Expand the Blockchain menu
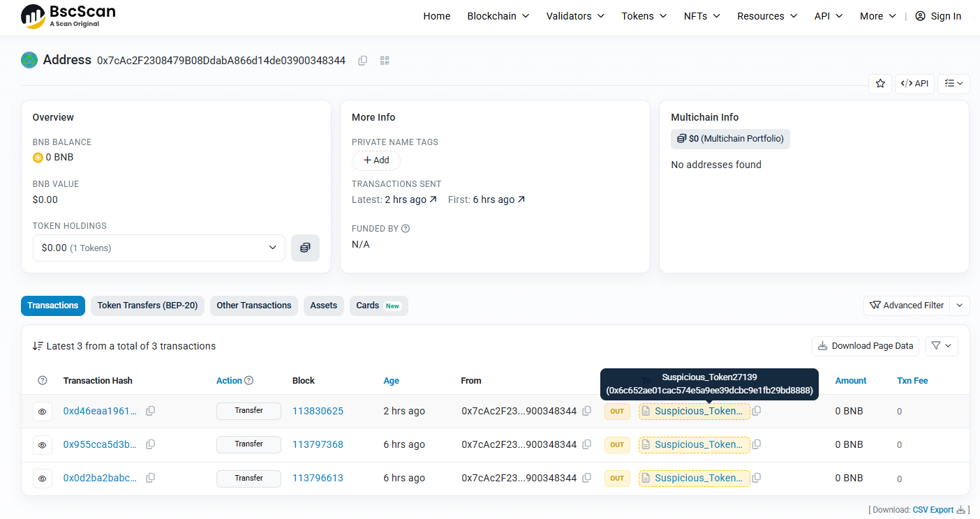The width and height of the screenshot is (980, 519). coord(498,16)
